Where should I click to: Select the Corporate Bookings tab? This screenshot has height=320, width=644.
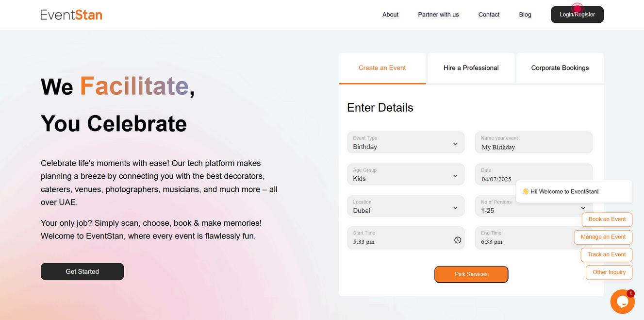(x=560, y=68)
